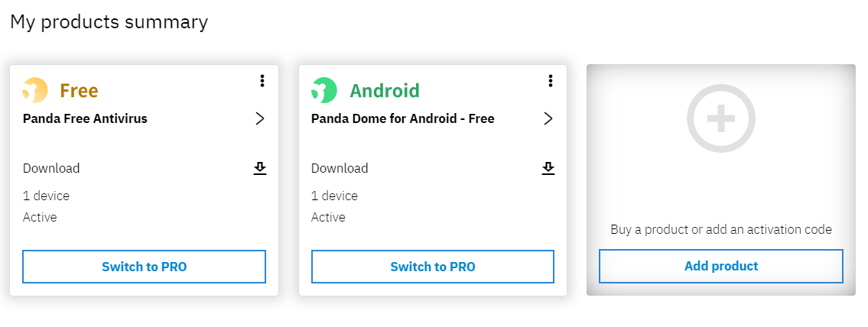Viewport: 868px width, 327px height.
Task: Open three-dot menu on Android card
Action: 551,81
